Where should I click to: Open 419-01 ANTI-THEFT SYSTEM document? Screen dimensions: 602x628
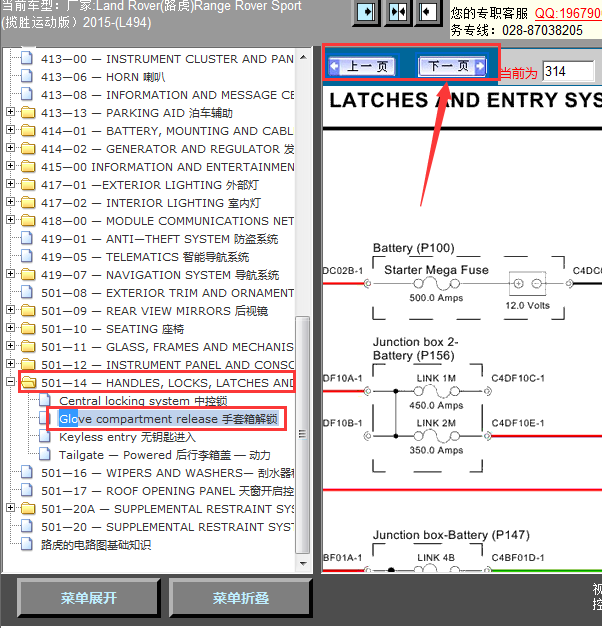[x=159, y=239]
